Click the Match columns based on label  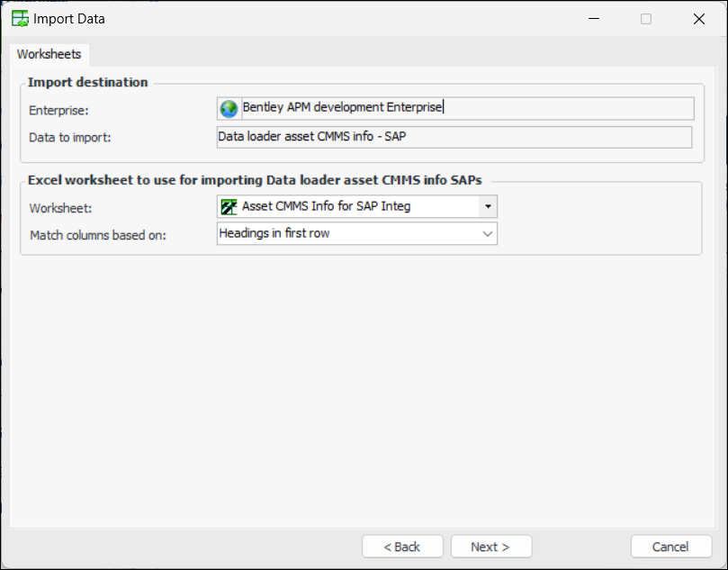(x=98, y=235)
